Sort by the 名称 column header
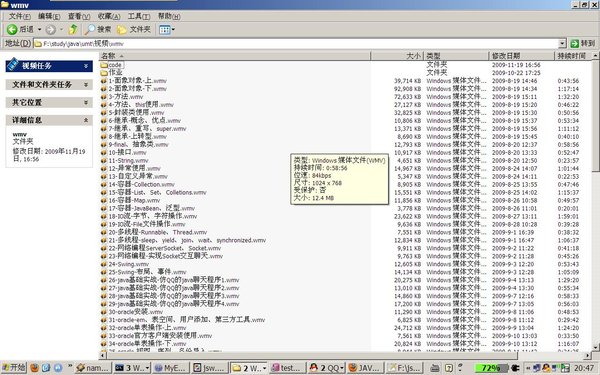 (x=235, y=56)
